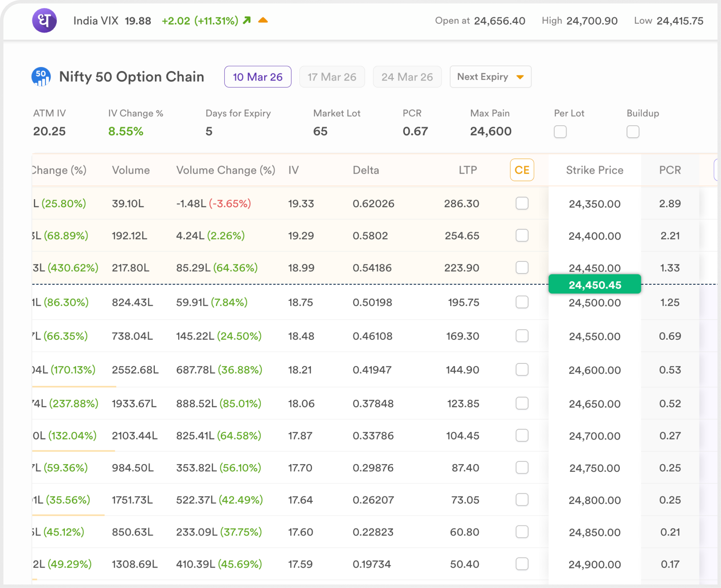Screen dimensions: 721x588
Task: Switch to the 24 Mar 26 expiry
Action: [407, 77]
